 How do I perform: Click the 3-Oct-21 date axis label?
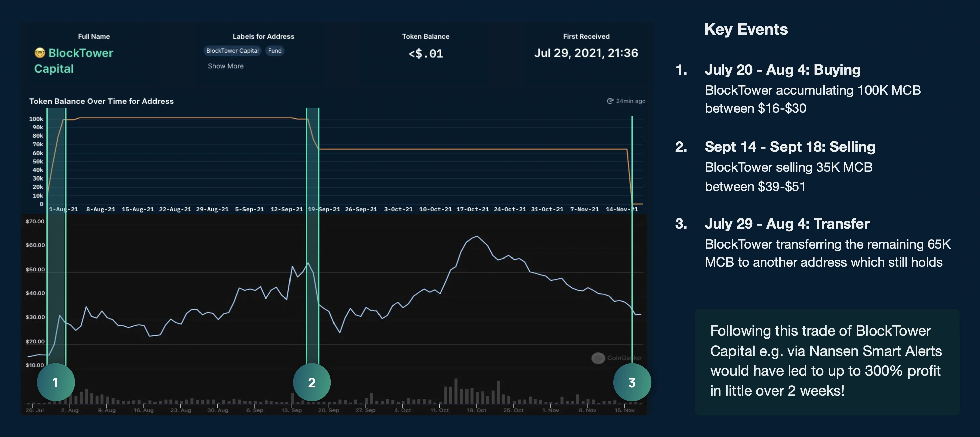398,210
